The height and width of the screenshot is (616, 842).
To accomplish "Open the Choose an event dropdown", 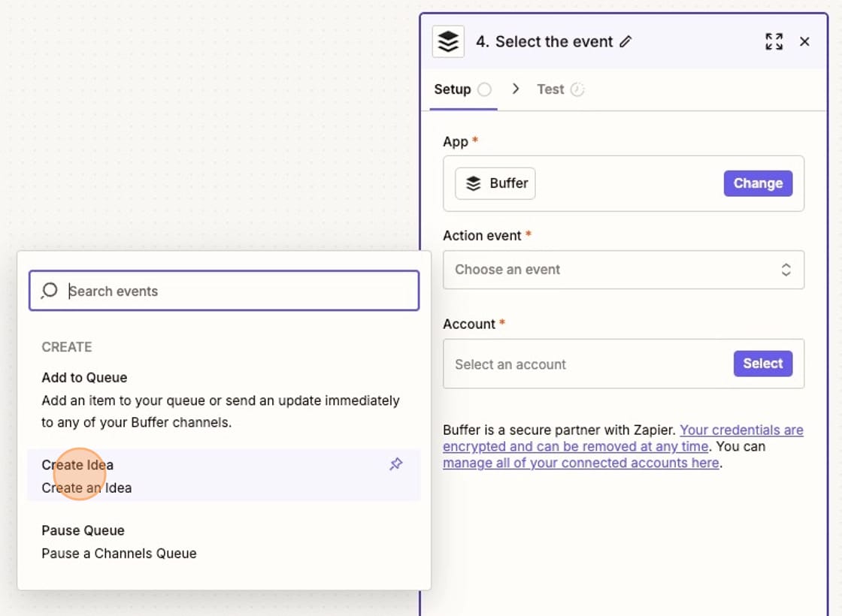I will click(623, 270).
